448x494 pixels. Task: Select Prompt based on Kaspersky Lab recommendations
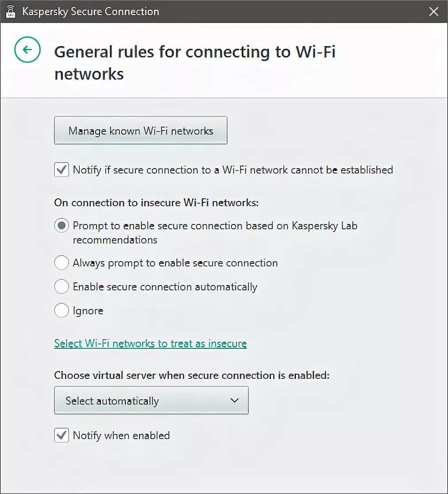(62, 226)
